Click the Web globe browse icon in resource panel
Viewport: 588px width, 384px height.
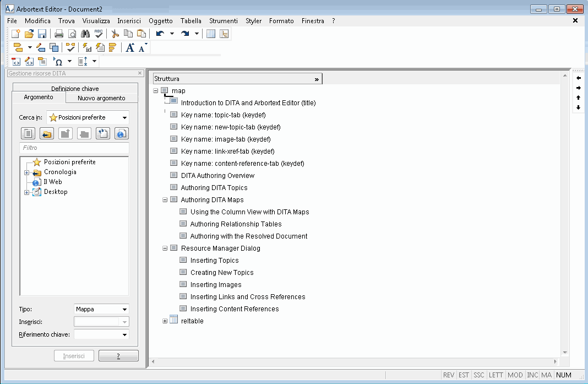pyautogui.click(x=121, y=134)
